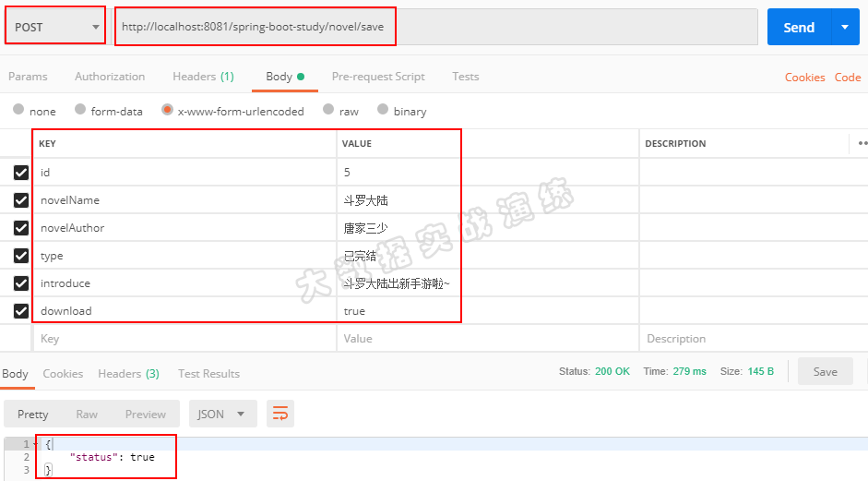Click the download key cell
The image size is (868, 481).
tap(184, 311)
